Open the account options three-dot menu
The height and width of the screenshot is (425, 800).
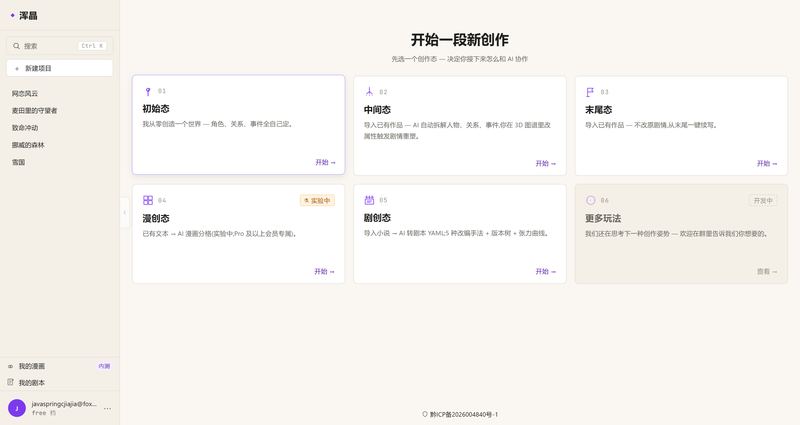108,408
